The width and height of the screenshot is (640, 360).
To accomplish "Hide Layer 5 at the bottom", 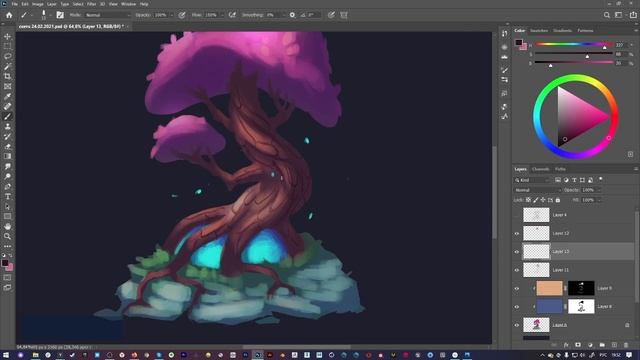I will click(x=517, y=325).
